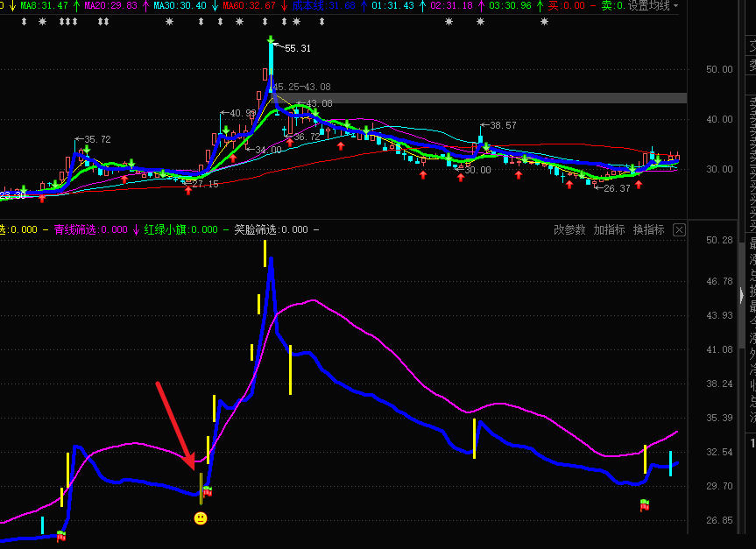Open the 设置均线 dropdown
This screenshot has width=756, height=549.
[654, 6]
